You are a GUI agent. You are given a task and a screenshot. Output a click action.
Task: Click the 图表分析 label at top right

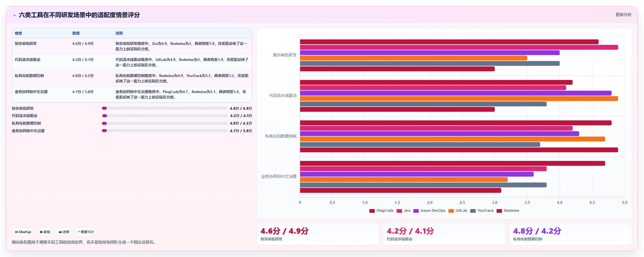coord(623,15)
